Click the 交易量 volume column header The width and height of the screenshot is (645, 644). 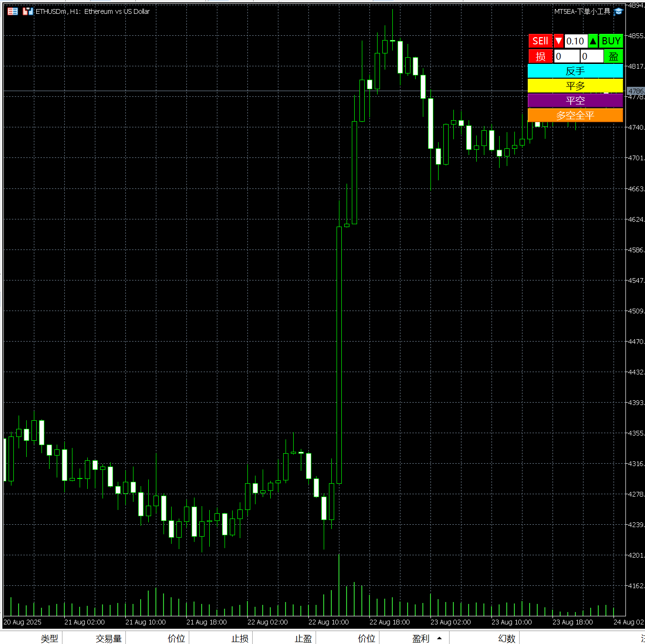pyautogui.click(x=109, y=638)
